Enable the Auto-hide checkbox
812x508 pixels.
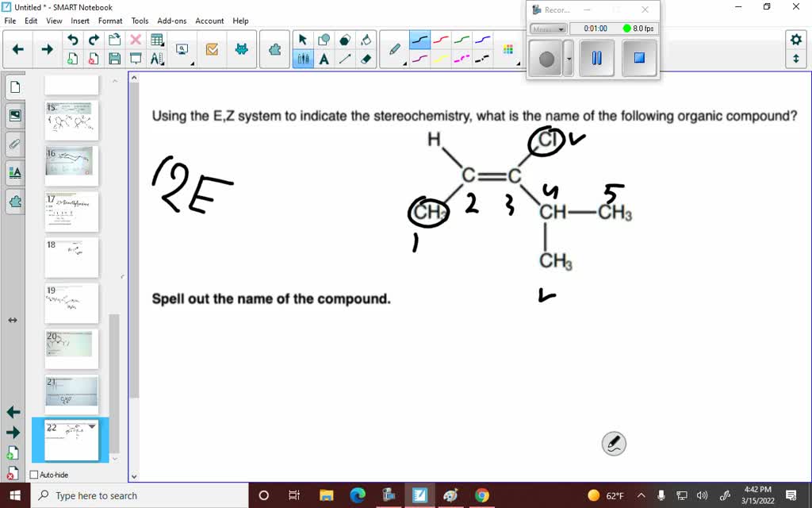click(x=33, y=474)
